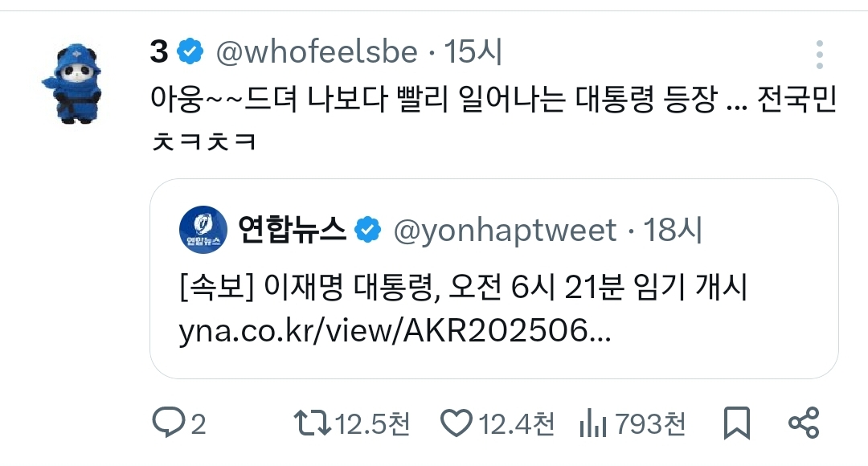This screenshot has height=466, width=868.
Task: Open the quoted 속보 tweet text
Action: (x=464, y=288)
